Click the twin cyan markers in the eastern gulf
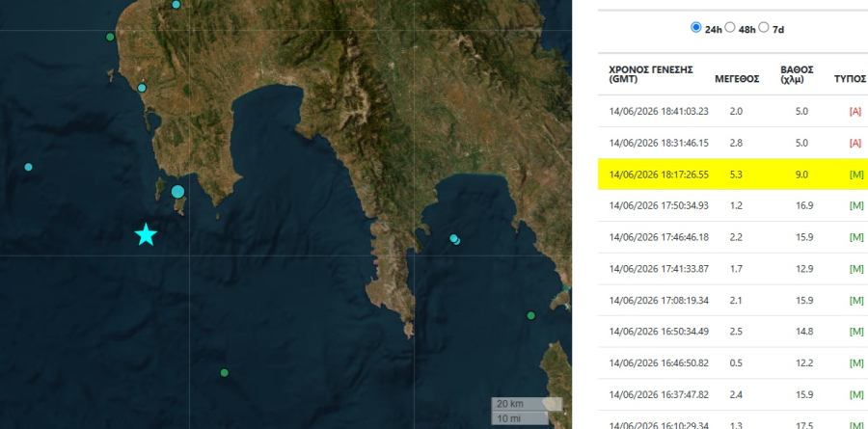This screenshot has height=429, width=868. 454,239
